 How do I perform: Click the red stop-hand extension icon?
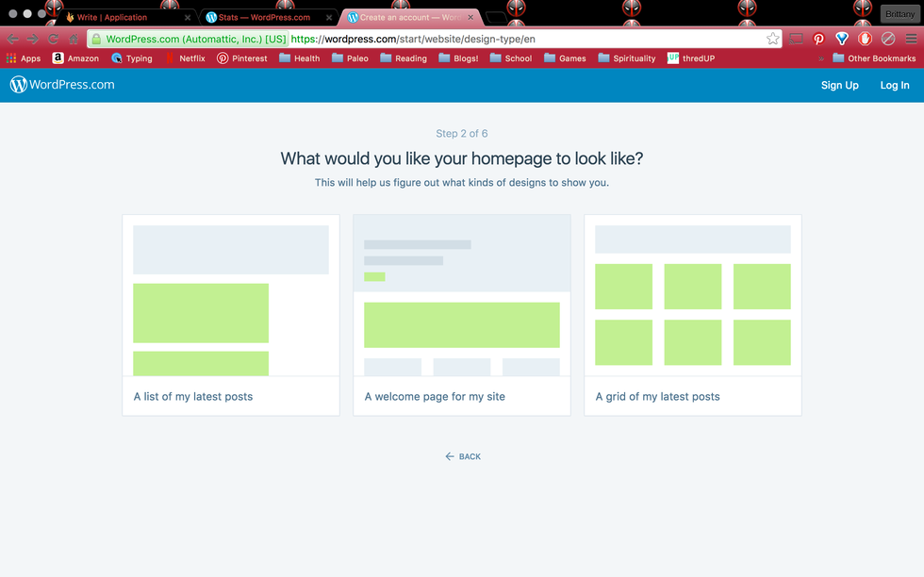(865, 39)
